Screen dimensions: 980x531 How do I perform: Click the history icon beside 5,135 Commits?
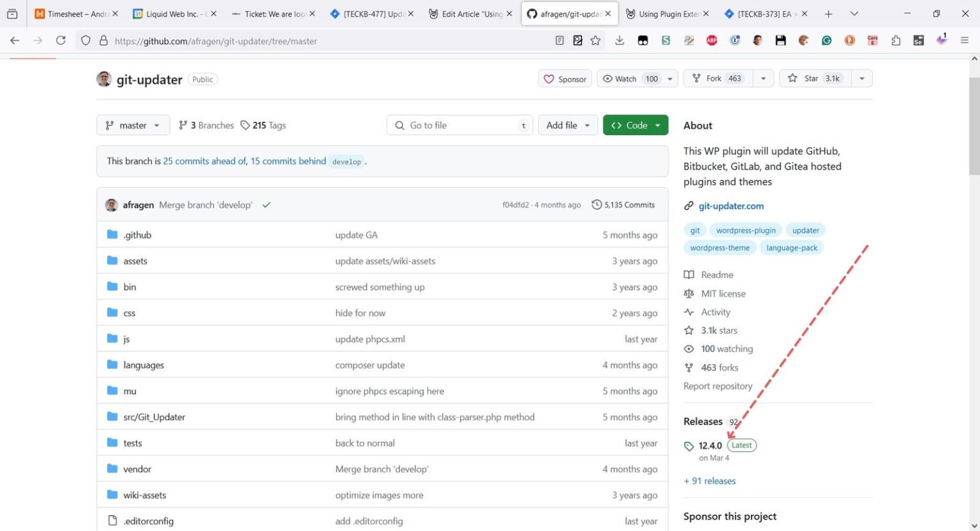[597, 204]
